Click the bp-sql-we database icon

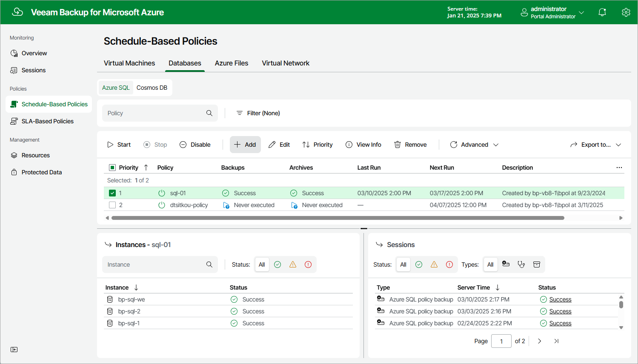tap(110, 299)
